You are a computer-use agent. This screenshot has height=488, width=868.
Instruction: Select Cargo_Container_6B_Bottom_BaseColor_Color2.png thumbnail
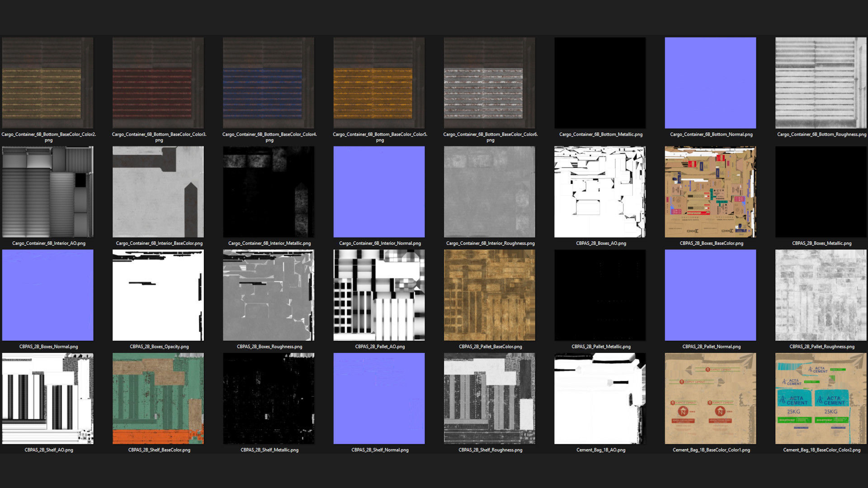pyautogui.click(x=47, y=83)
